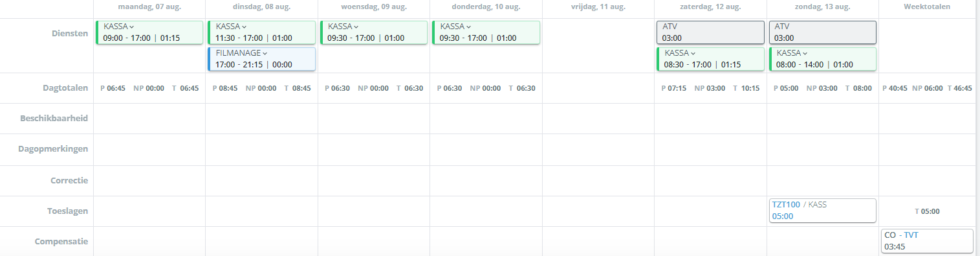Image resolution: width=980 pixels, height=256 pixels.
Task: Select the maandag 09:00 - 17:00 KASSA shift
Action: point(149,32)
